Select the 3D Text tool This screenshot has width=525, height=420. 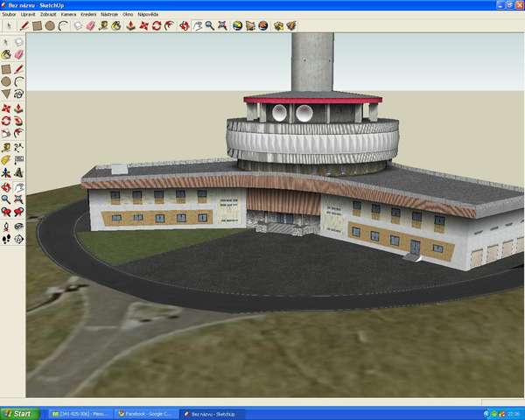pos(18,173)
